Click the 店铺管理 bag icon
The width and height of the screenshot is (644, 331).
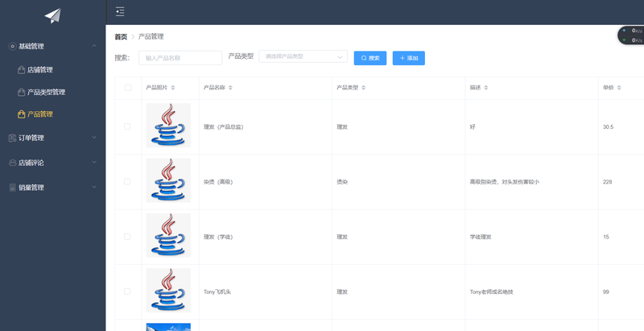tap(22, 70)
